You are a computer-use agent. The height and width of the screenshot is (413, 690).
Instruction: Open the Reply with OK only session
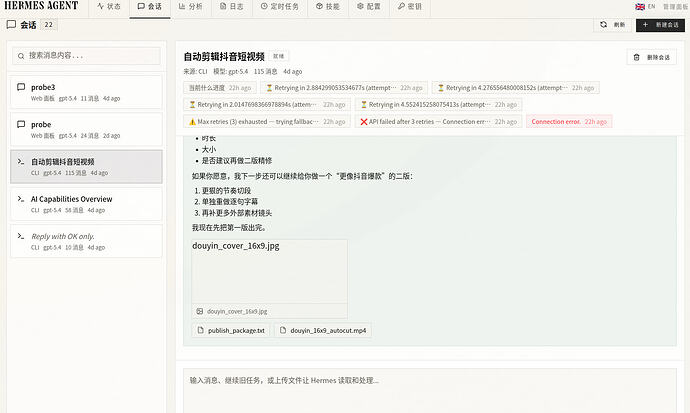tap(86, 241)
